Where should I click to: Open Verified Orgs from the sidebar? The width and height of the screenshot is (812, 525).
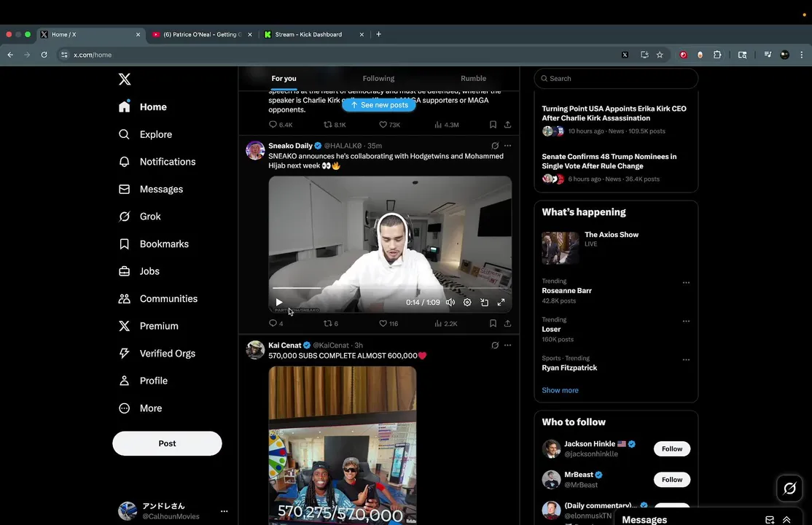click(157, 354)
